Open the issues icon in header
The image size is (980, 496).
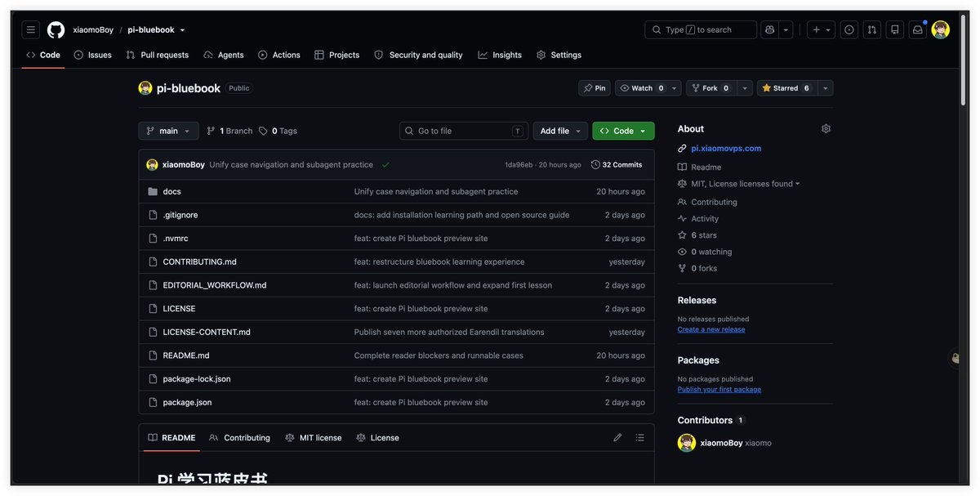point(849,29)
